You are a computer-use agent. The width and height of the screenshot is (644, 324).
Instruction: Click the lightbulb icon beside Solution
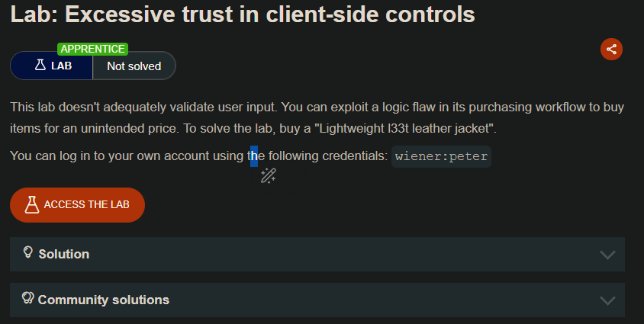tap(28, 252)
